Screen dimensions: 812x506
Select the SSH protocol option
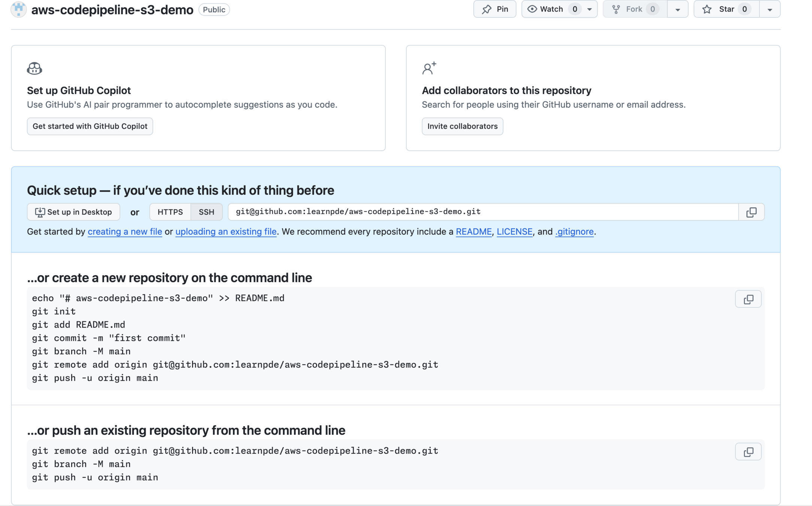206,212
